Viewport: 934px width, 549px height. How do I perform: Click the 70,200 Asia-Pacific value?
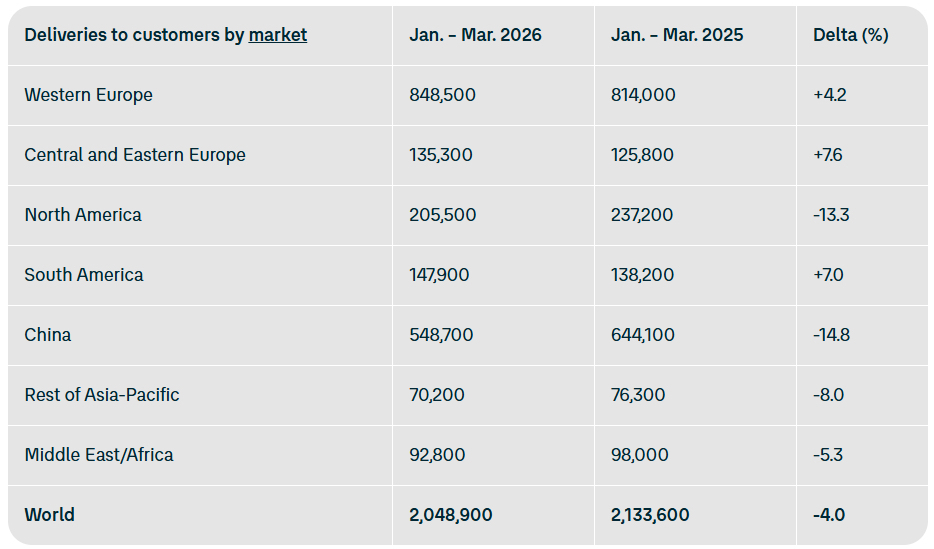[437, 395]
